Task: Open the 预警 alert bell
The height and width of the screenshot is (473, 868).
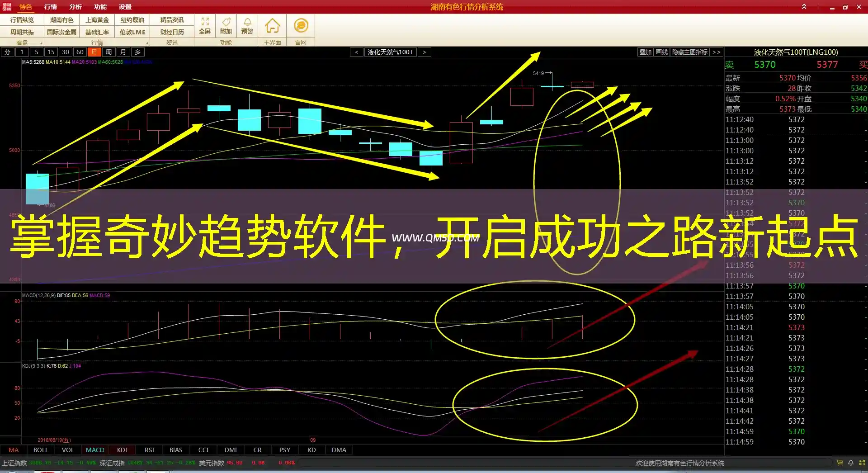Action: coord(247,26)
